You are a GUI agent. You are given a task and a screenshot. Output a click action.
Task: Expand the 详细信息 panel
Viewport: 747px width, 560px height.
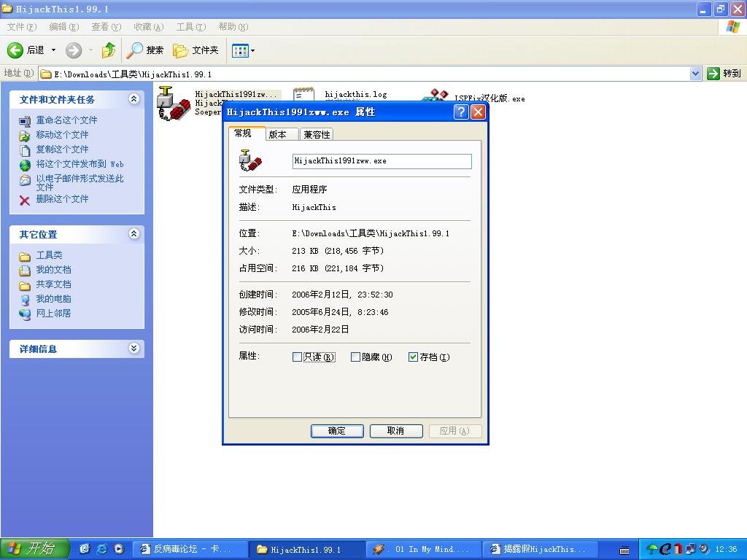134,348
